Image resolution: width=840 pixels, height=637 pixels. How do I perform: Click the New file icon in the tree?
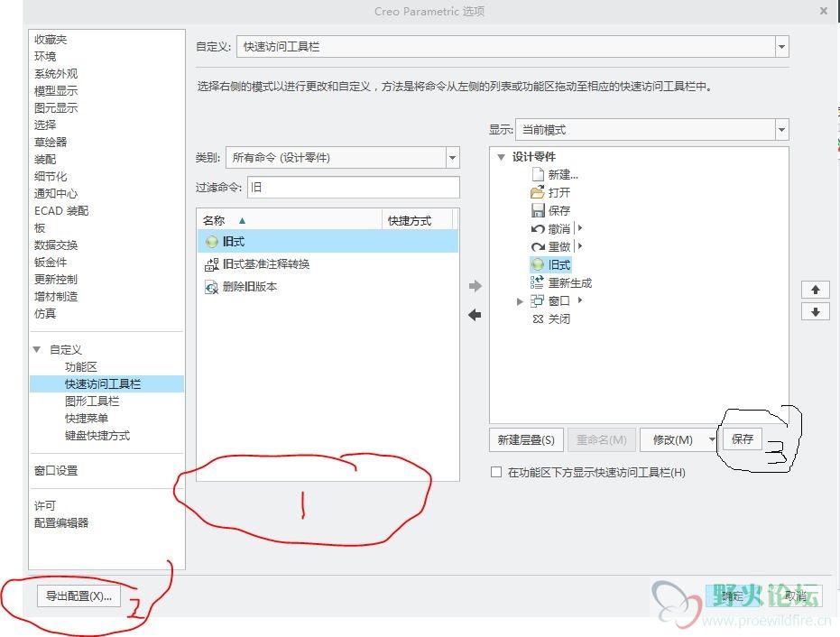tap(538, 174)
